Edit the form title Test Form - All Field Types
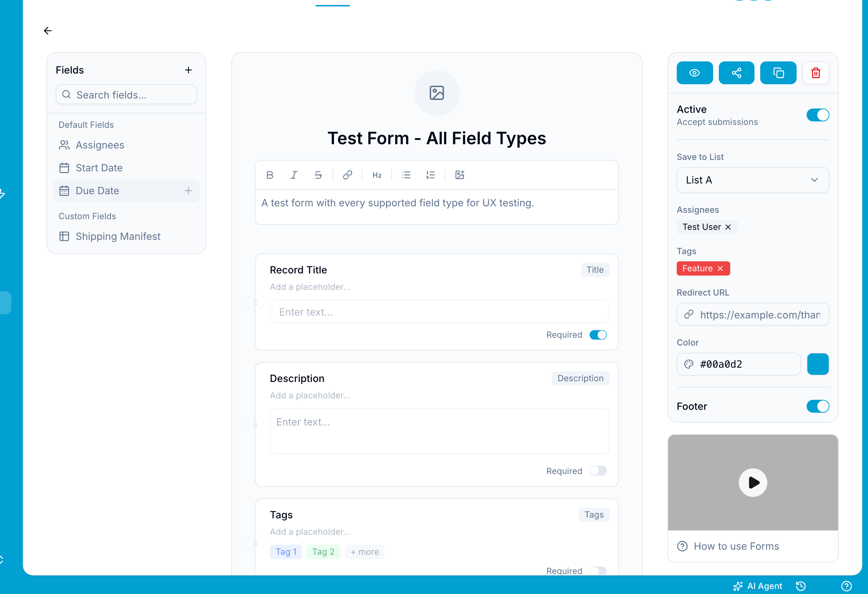Screen dimensions: 868x594 click(x=436, y=138)
